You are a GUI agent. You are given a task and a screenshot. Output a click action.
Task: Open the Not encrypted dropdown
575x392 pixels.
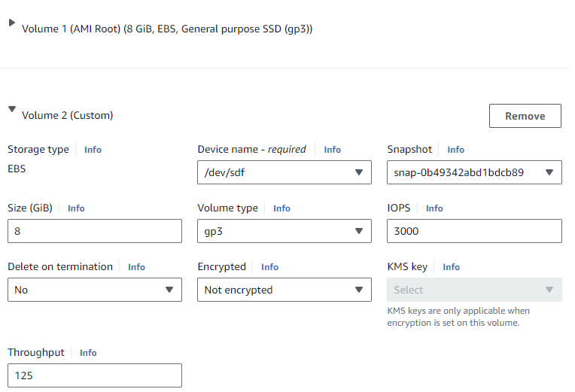tap(284, 290)
